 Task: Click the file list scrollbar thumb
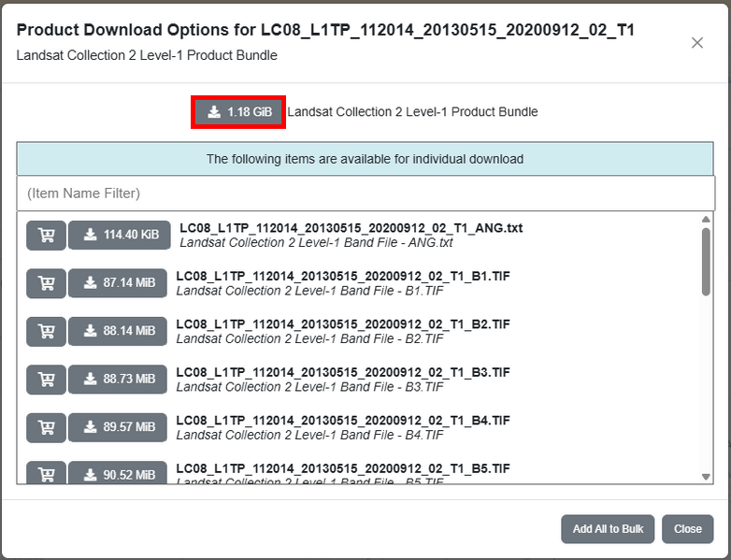(x=706, y=262)
